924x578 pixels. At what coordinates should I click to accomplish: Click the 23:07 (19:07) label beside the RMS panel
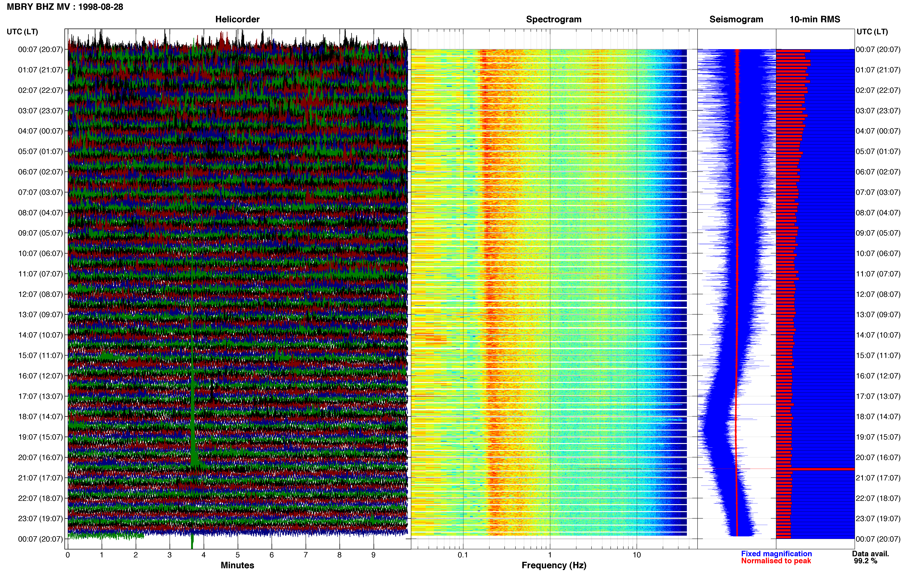pyautogui.click(x=878, y=518)
